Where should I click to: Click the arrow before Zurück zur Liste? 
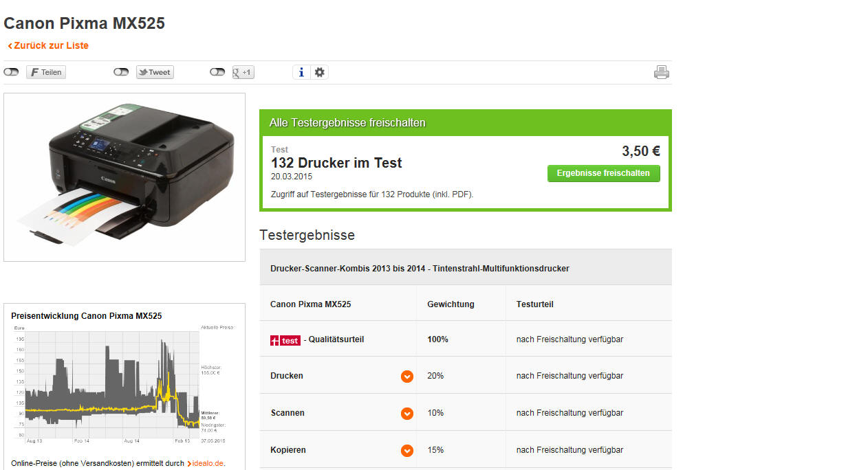[10, 46]
